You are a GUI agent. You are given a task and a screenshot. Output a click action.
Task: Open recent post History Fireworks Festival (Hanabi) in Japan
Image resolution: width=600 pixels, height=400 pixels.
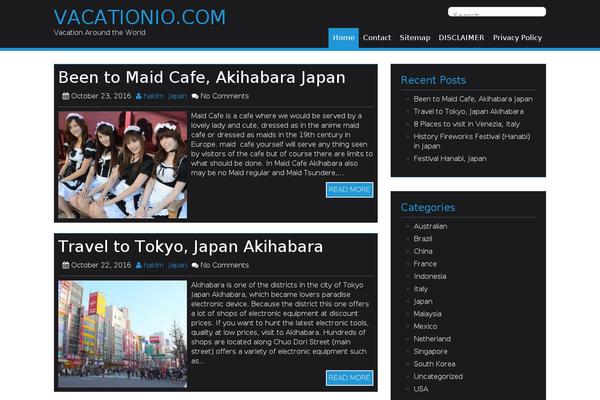[x=472, y=141]
